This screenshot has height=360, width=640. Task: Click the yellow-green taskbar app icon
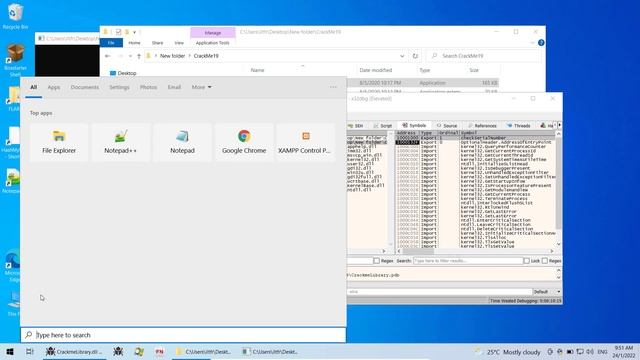[x=139, y=351]
